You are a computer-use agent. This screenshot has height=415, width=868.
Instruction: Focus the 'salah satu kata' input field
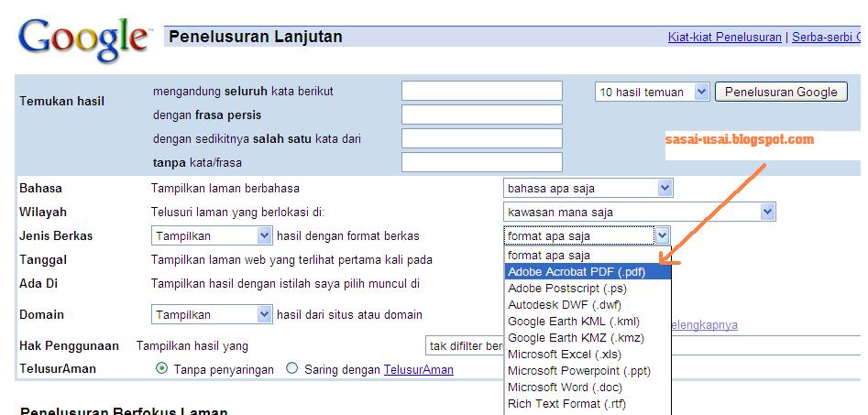(x=481, y=138)
